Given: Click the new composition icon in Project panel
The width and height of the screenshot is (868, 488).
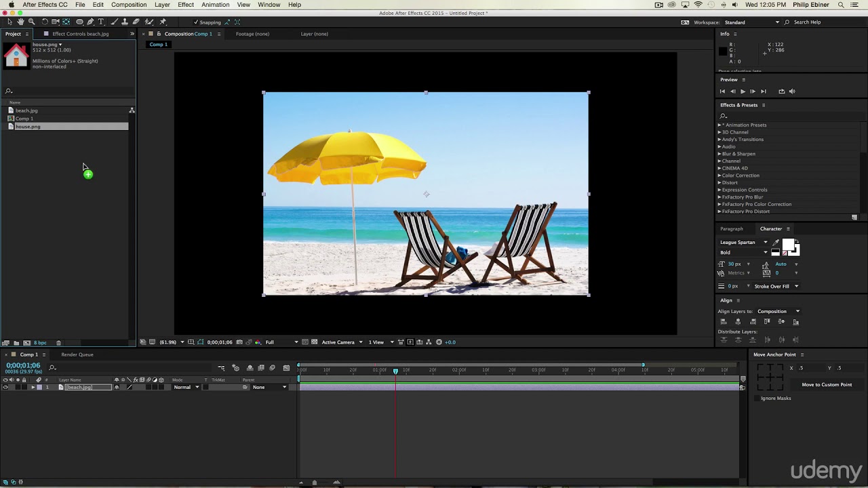Looking at the screenshot, I should tap(26, 343).
